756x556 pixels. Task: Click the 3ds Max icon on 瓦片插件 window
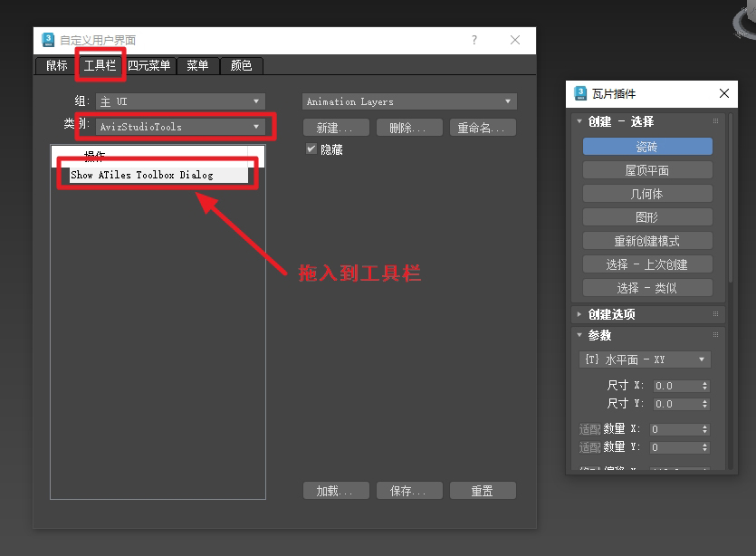coord(580,93)
